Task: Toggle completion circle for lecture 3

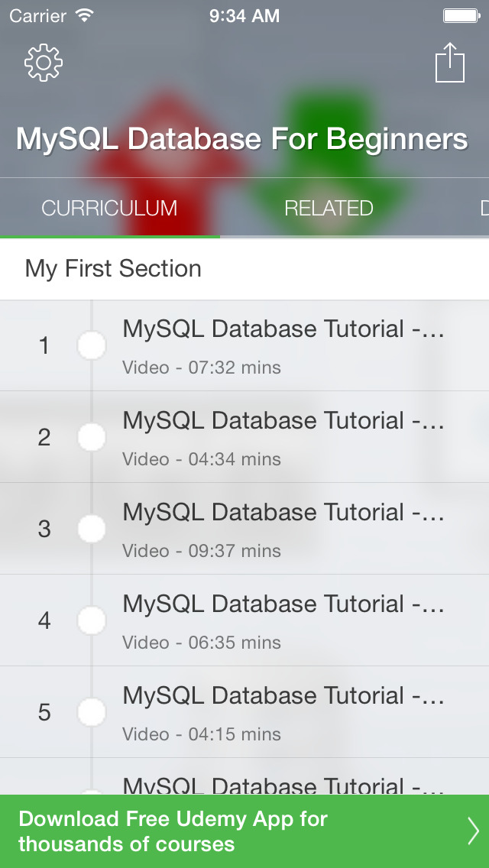Action: 92,529
